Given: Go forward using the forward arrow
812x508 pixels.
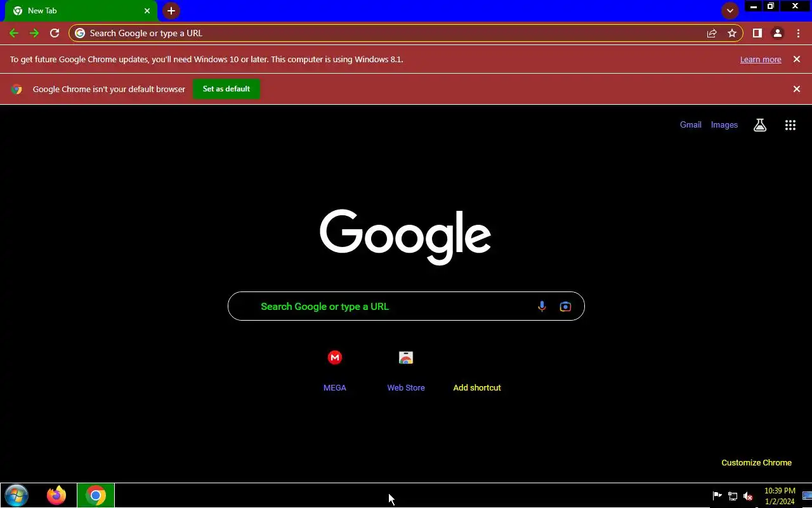Looking at the screenshot, I should click(34, 33).
